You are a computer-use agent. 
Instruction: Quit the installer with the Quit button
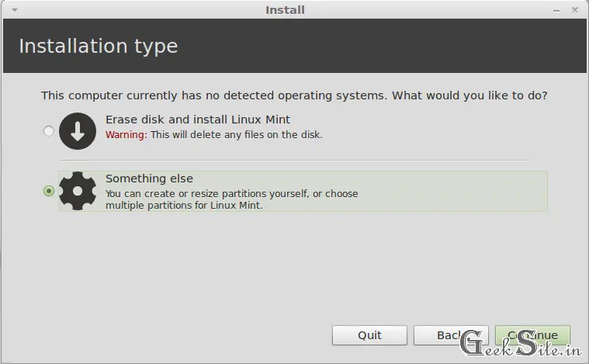point(369,335)
